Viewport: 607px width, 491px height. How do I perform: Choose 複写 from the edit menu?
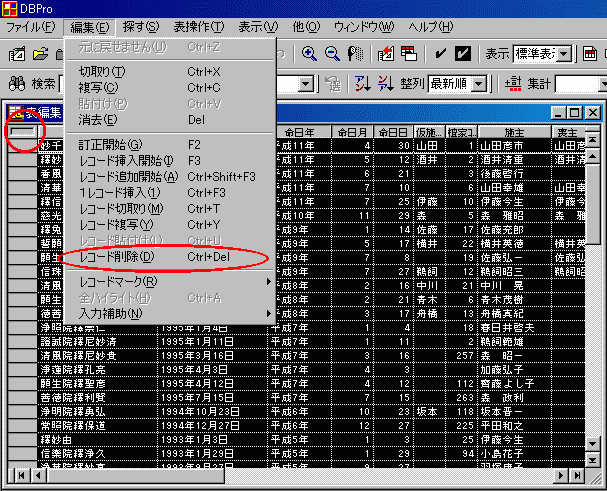(170, 88)
